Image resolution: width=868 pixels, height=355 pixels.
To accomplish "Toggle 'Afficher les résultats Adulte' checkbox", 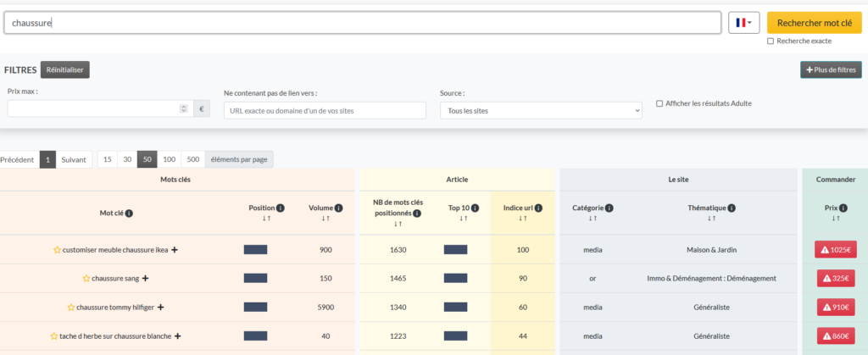I will point(659,103).
